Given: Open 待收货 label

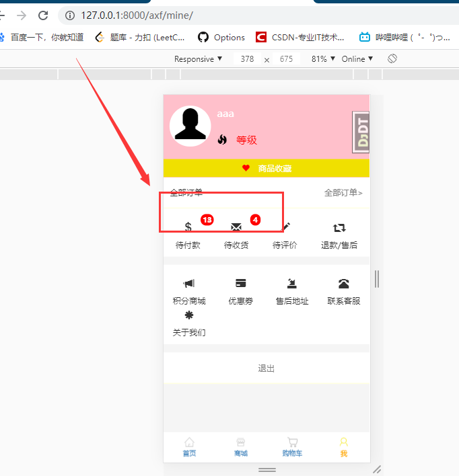Looking at the screenshot, I should [x=236, y=245].
